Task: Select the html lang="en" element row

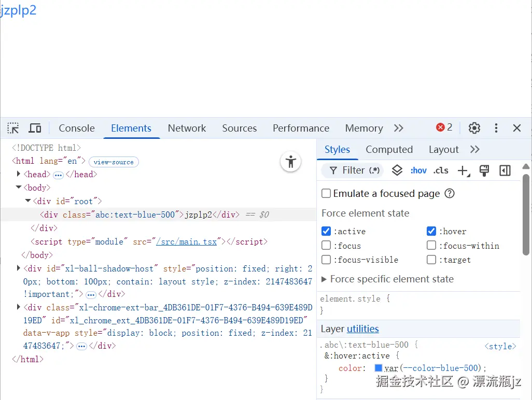Action: pyautogui.click(x=49, y=161)
